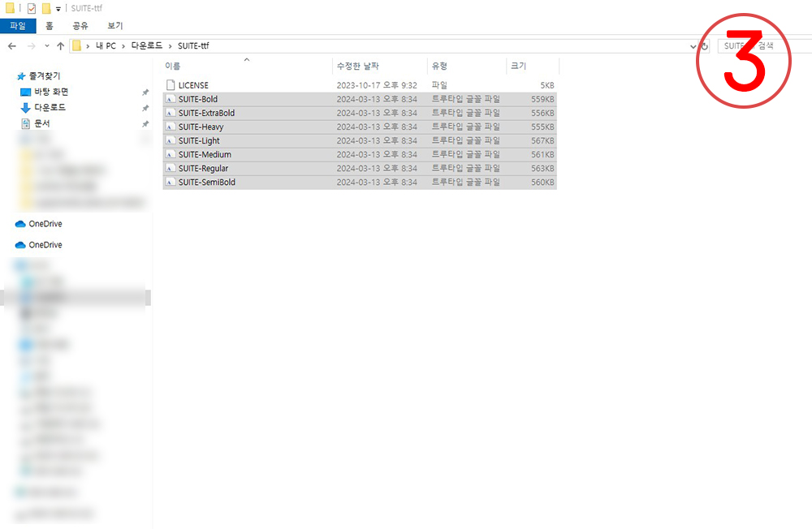Sort by 수정한 날짜 column header
The height and width of the screenshot is (529, 812).
358,66
